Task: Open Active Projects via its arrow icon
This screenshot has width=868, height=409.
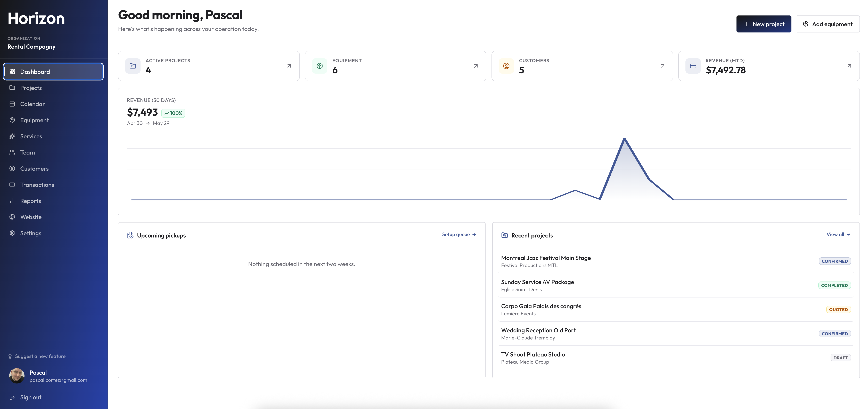Action: (289, 66)
